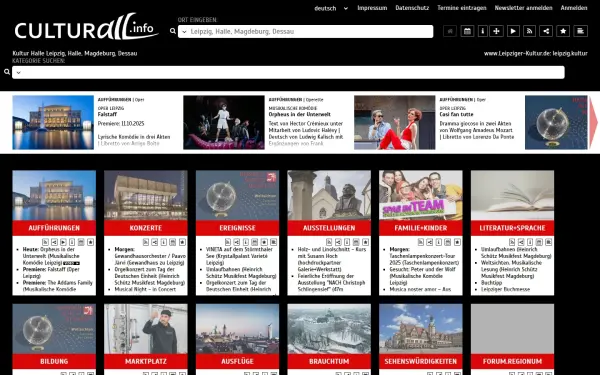Click star icon in Konzerte card

click(182, 242)
